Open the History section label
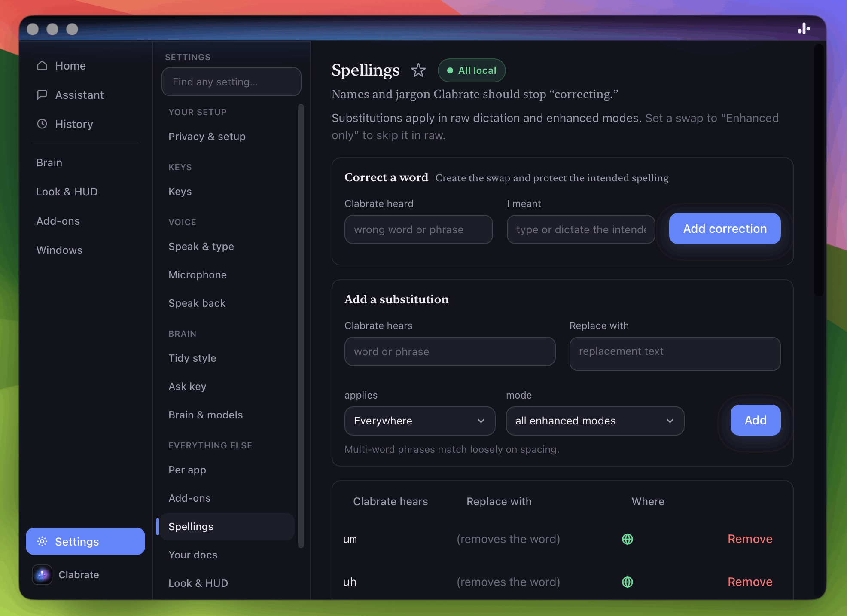Image resolution: width=847 pixels, height=616 pixels. [x=74, y=124]
